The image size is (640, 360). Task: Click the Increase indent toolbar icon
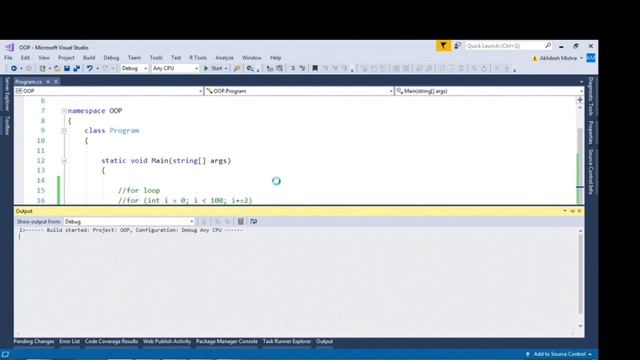point(302,69)
